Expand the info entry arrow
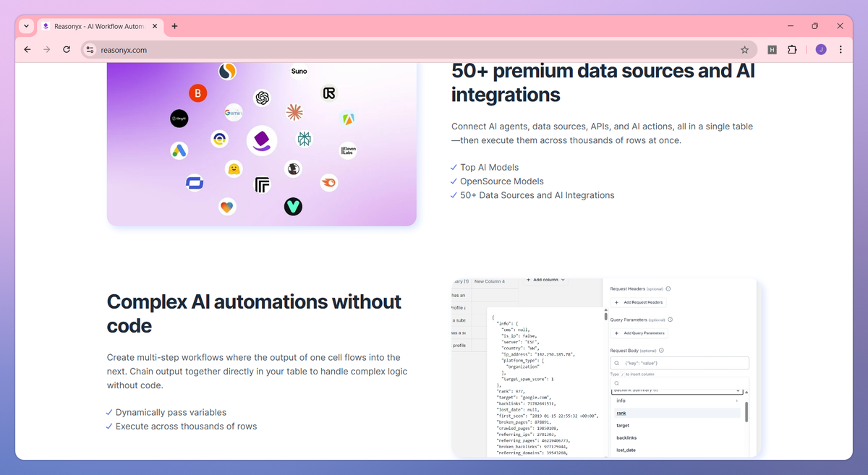Viewport: 868px width, 475px height. pyautogui.click(x=737, y=401)
